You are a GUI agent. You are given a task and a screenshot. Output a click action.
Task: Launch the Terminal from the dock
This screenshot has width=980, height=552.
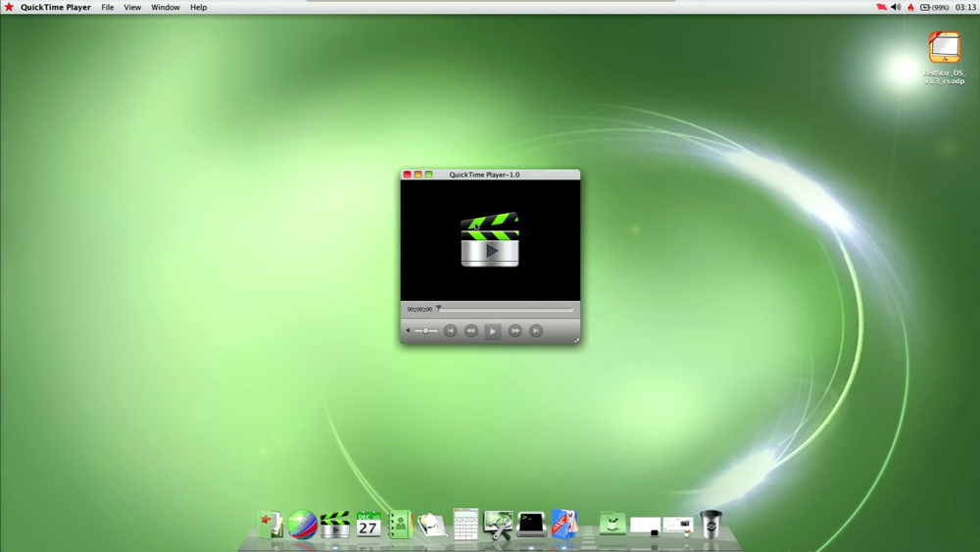531,526
